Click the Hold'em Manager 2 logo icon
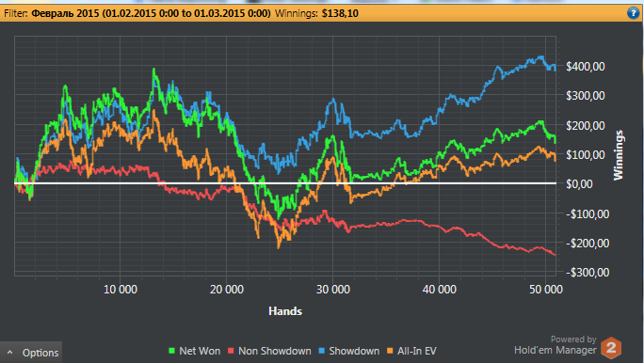 coord(611,348)
